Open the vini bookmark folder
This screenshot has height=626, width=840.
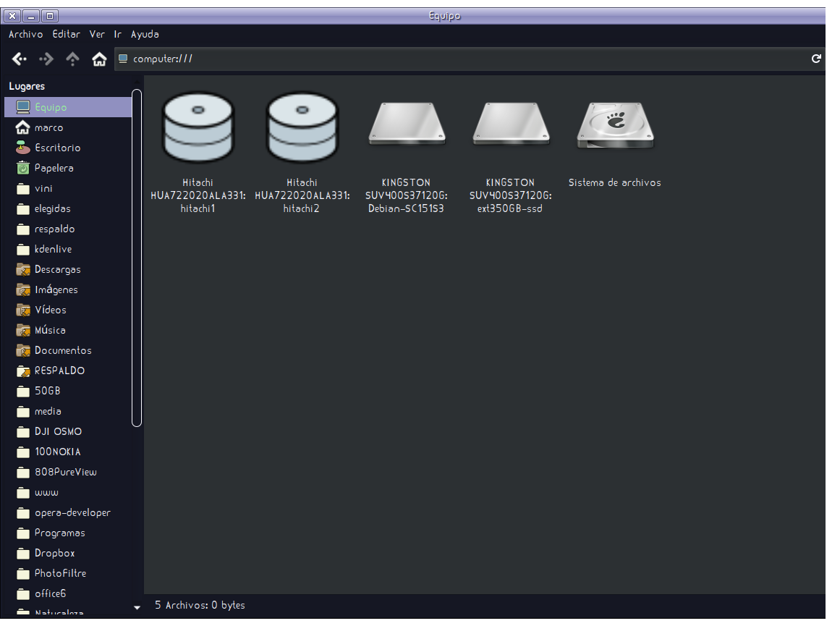(x=68, y=189)
